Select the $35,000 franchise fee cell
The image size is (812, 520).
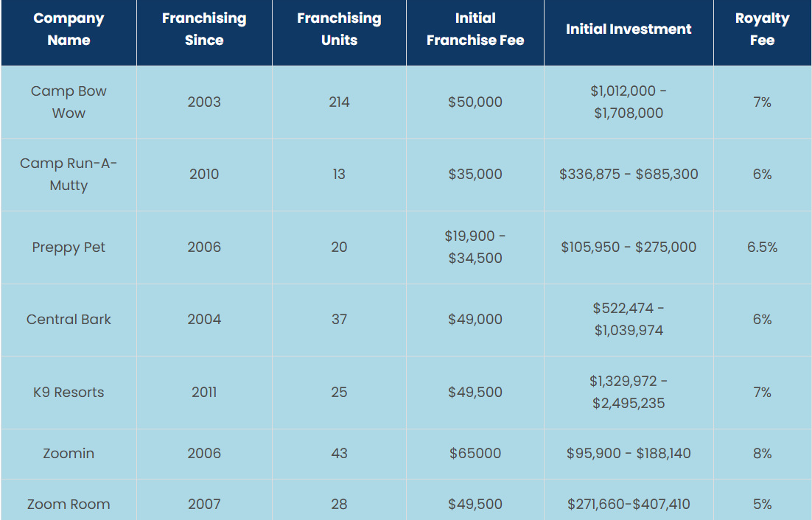click(x=475, y=175)
